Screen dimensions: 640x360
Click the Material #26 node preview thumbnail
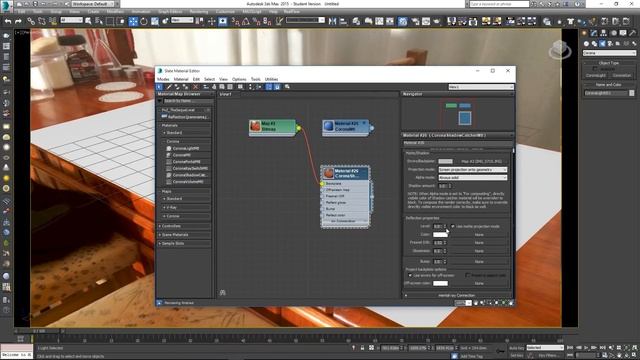pyautogui.click(x=329, y=173)
